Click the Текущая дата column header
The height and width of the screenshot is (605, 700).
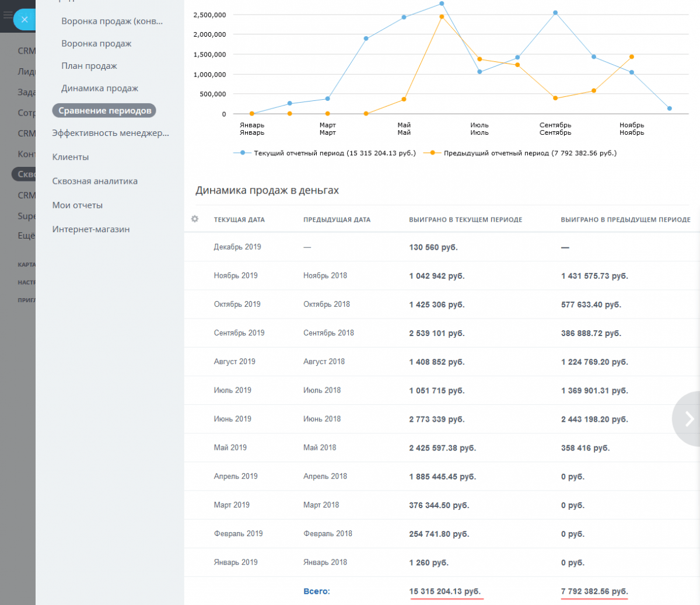(239, 220)
